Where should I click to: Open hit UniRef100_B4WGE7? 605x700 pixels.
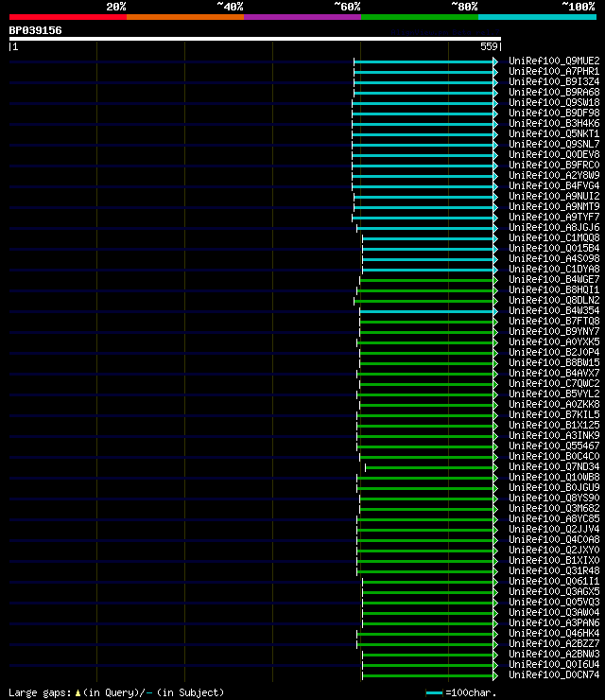pyautogui.click(x=554, y=279)
